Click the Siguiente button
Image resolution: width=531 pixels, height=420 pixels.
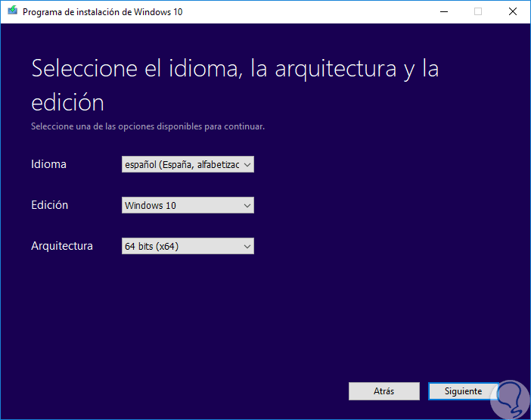tap(463, 391)
